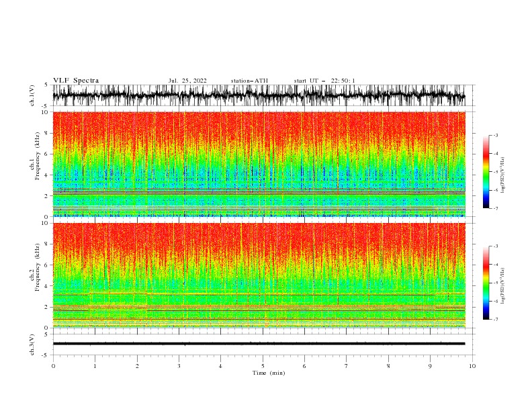Click the time axis tick label '5'
532x411 pixels.
coord(263,366)
